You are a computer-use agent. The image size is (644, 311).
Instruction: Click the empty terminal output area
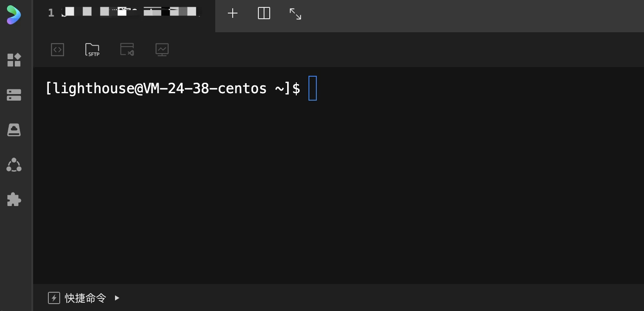(338, 192)
